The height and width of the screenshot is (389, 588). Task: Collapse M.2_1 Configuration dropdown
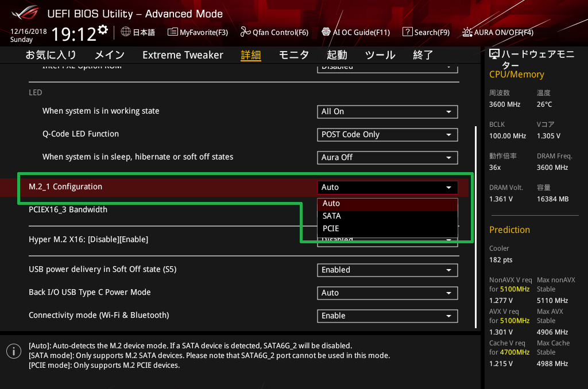388,188
